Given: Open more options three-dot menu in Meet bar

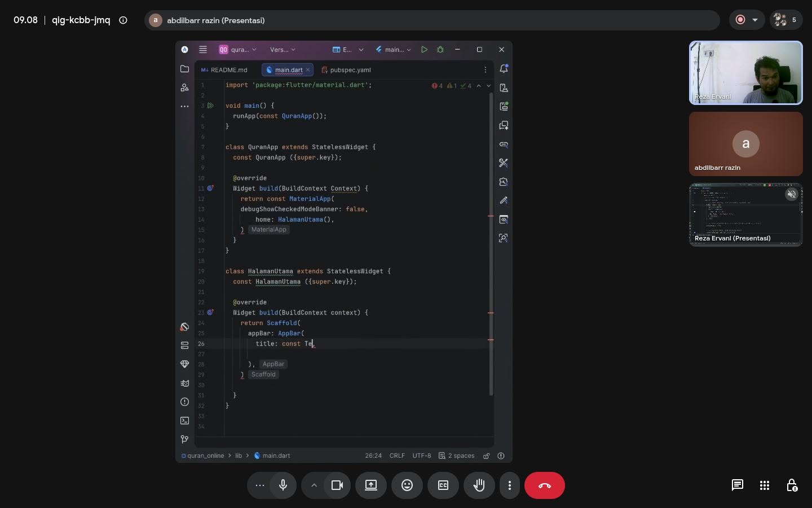Looking at the screenshot, I should pyautogui.click(x=510, y=485).
